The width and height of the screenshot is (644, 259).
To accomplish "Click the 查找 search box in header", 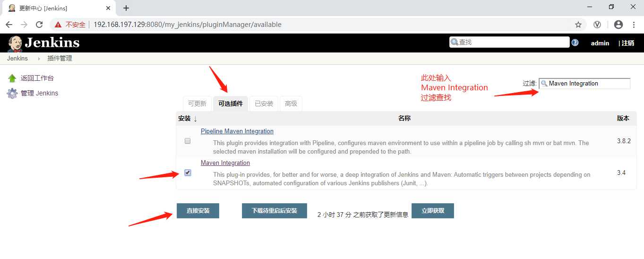I will (x=509, y=42).
